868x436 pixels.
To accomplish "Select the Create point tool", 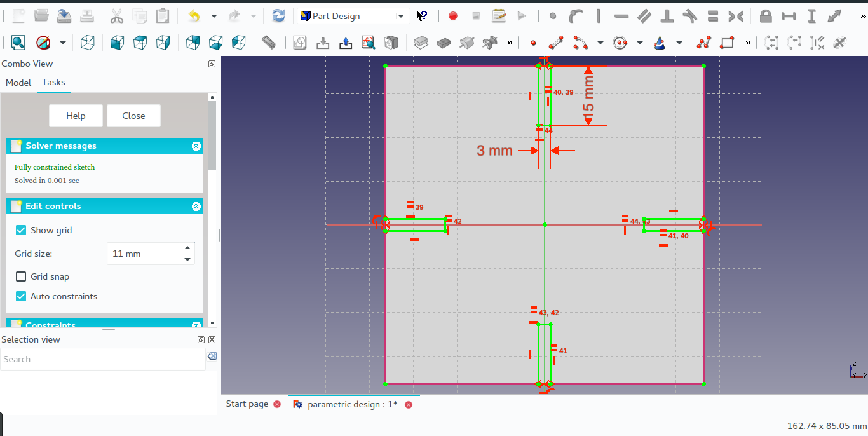I will 533,43.
